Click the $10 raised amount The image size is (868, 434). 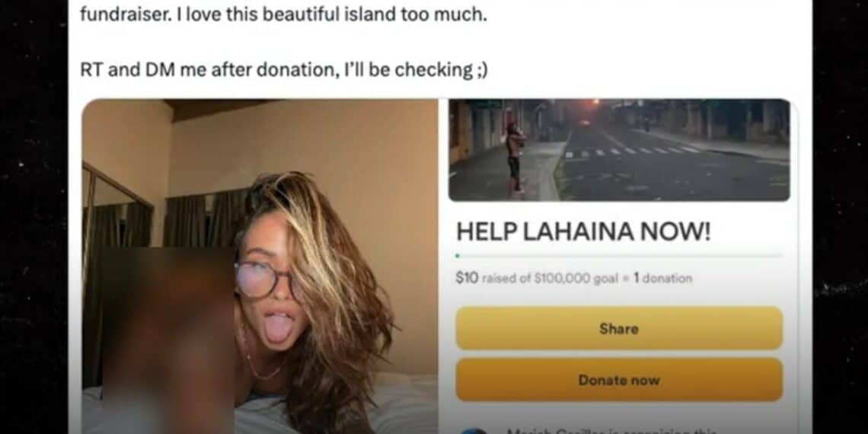coord(467,279)
